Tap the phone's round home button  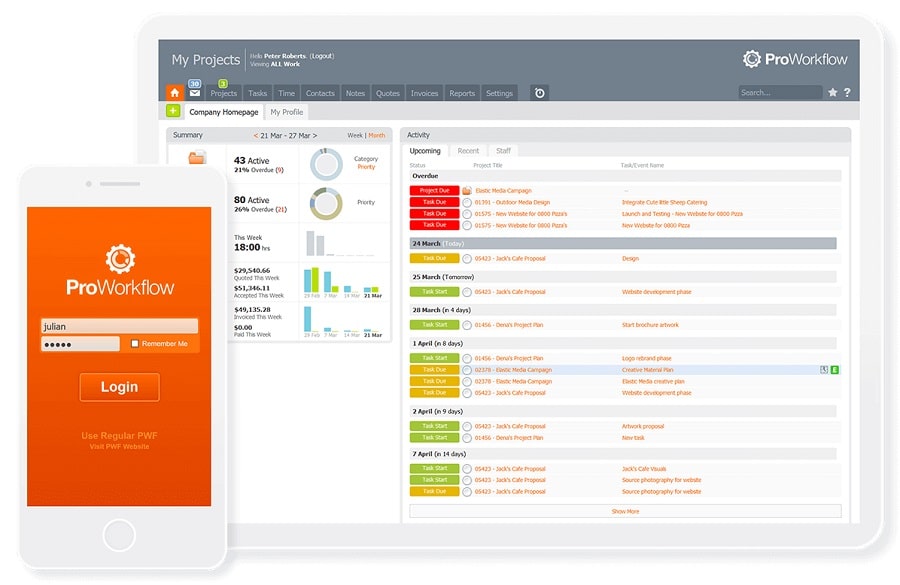[119, 535]
